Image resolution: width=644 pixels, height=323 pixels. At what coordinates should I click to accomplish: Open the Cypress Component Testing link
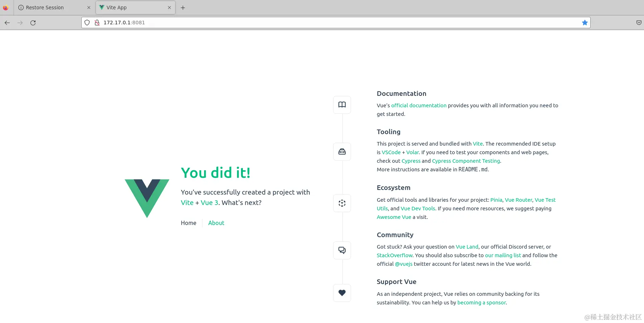tap(466, 161)
